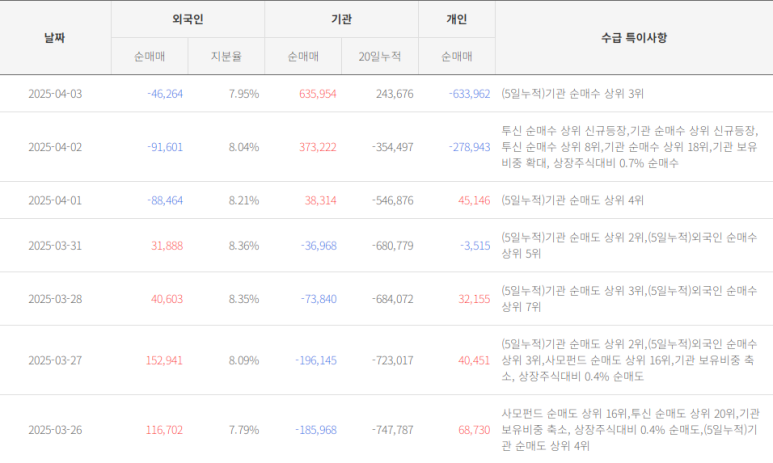773x463 pixels.
Task: Click the 외국인 group header
Action: click(x=188, y=19)
